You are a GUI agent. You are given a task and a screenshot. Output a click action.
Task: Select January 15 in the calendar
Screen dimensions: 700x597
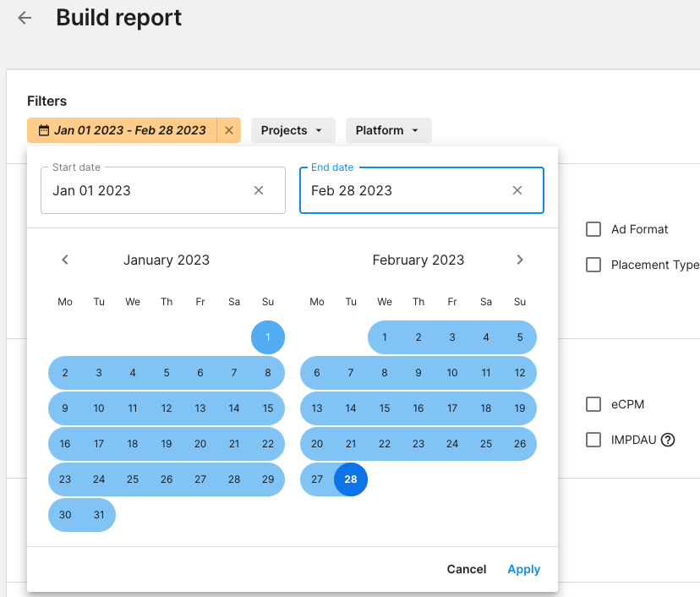tap(268, 408)
